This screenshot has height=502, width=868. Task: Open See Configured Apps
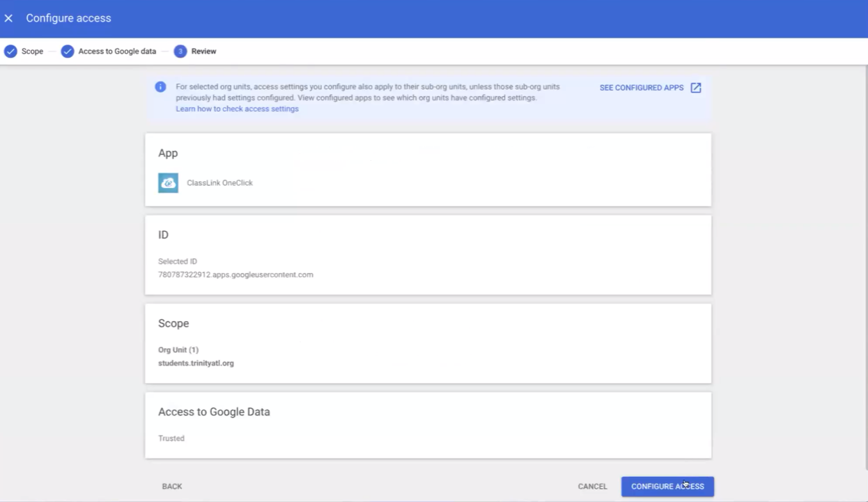click(x=642, y=88)
